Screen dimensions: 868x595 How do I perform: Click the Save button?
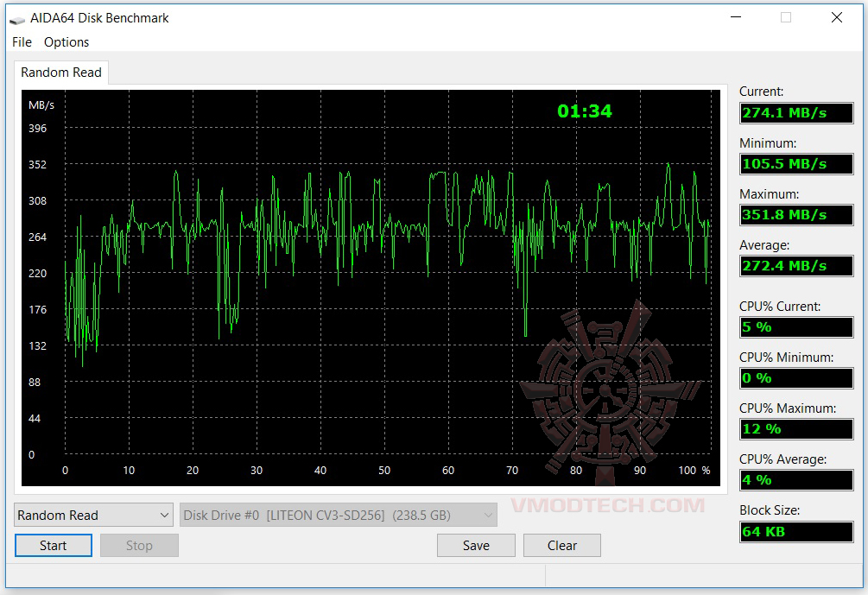tap(476, 545)
